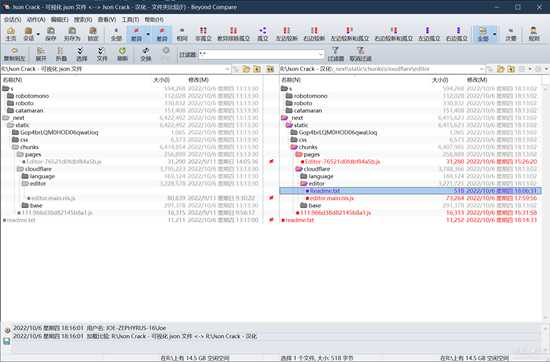Open the dropdown arrow beside the first 差异 button

(x=148, y=34)
